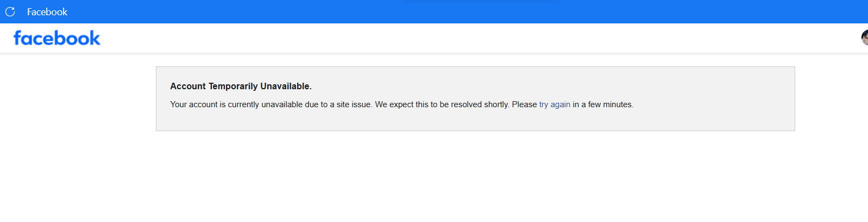Click the blank white header beside the logo
868x222 pixels.
(x=435, y=38)
